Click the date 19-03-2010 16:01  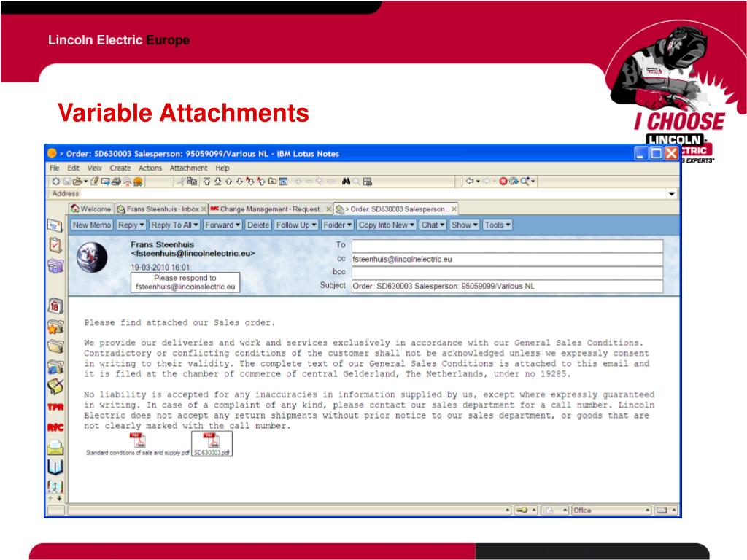coord(160,267)
